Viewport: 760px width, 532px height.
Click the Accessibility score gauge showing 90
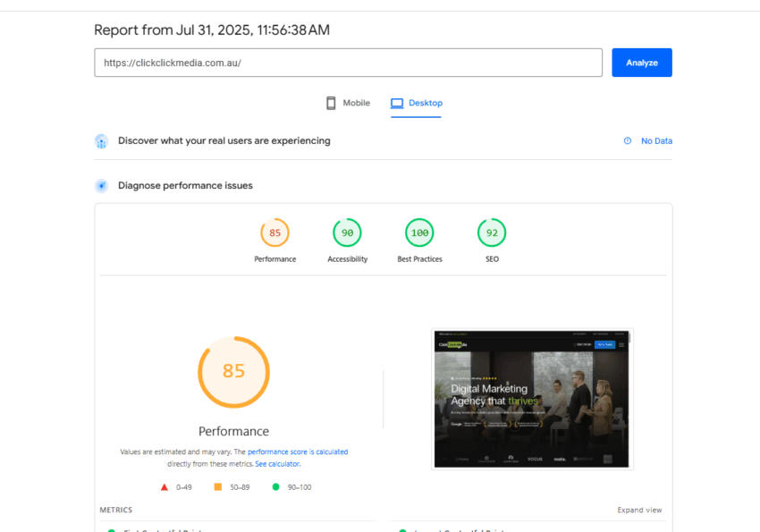(x=347, y=232)
